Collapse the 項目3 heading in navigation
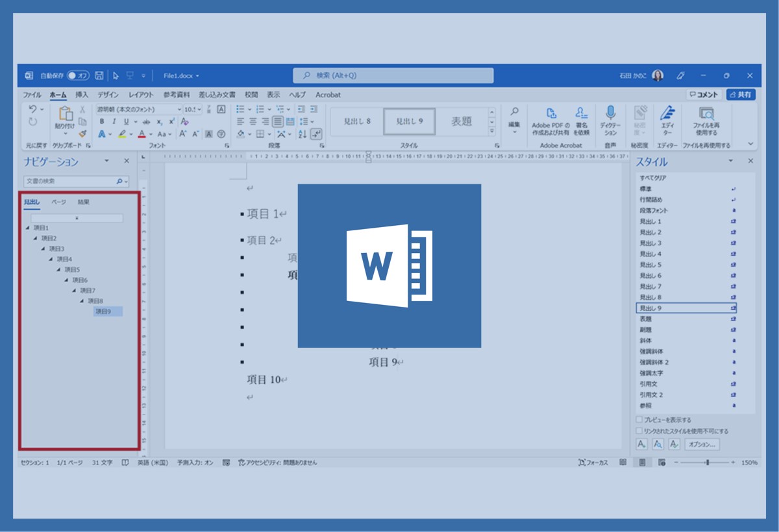Screen dimensions: 779x532 43,248
